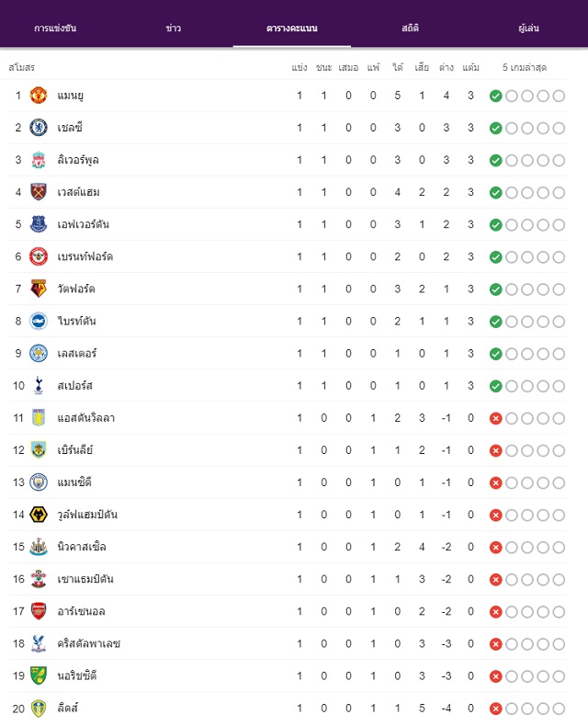Click the Manchester United club crest
The width and height of the screenshot is (588, 726).
point(39,96)
